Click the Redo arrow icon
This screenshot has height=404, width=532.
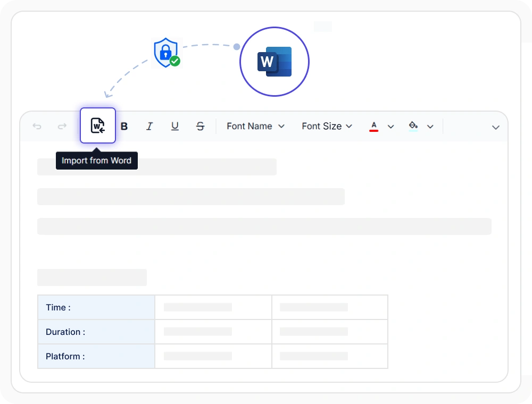pyautogui.click(x=62, y=127)
